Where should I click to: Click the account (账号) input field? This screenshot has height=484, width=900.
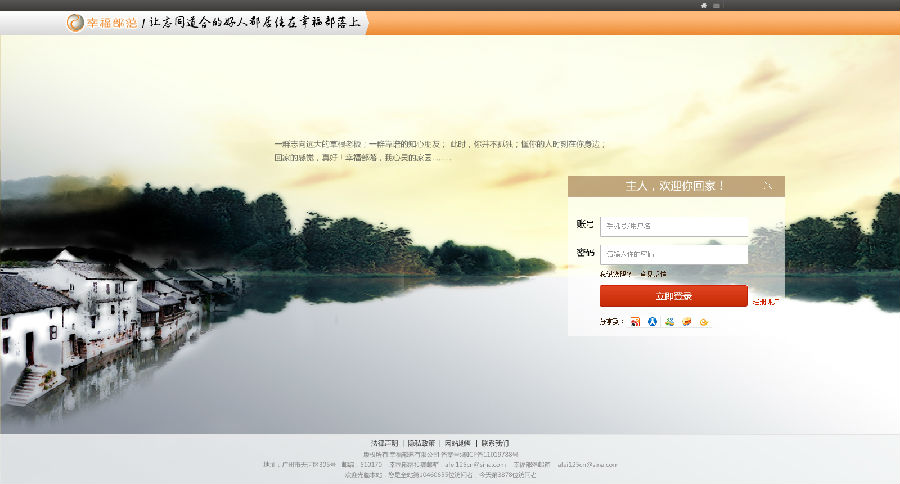674,226
